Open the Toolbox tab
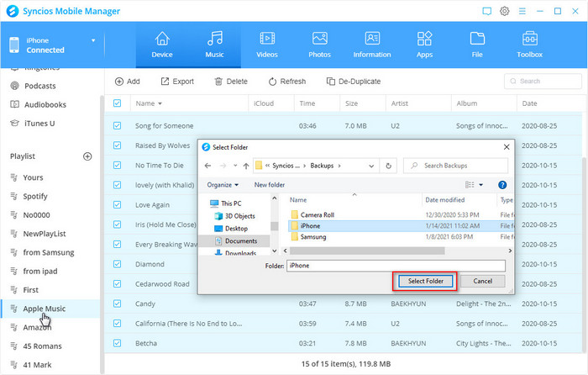This screenshot has width=588, height=375. [529, 45]
